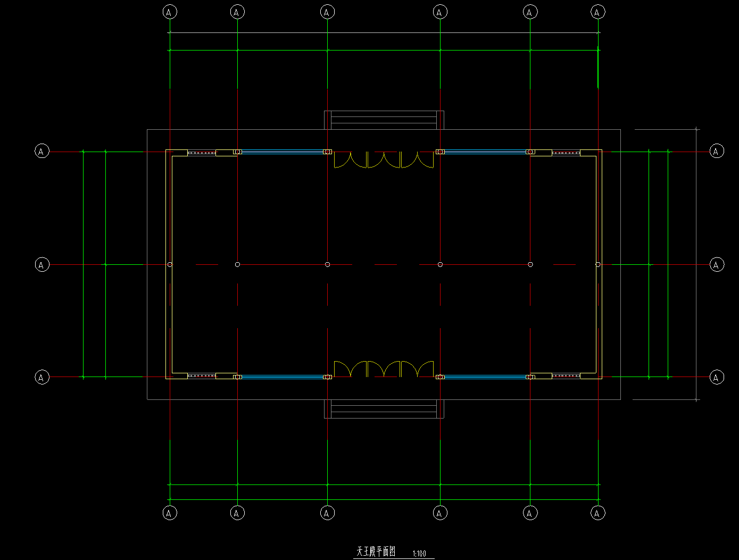The height and width of the screenshot is (560, 739).
Task: Click the blue window on south wall right
Action: pos(485,377)
